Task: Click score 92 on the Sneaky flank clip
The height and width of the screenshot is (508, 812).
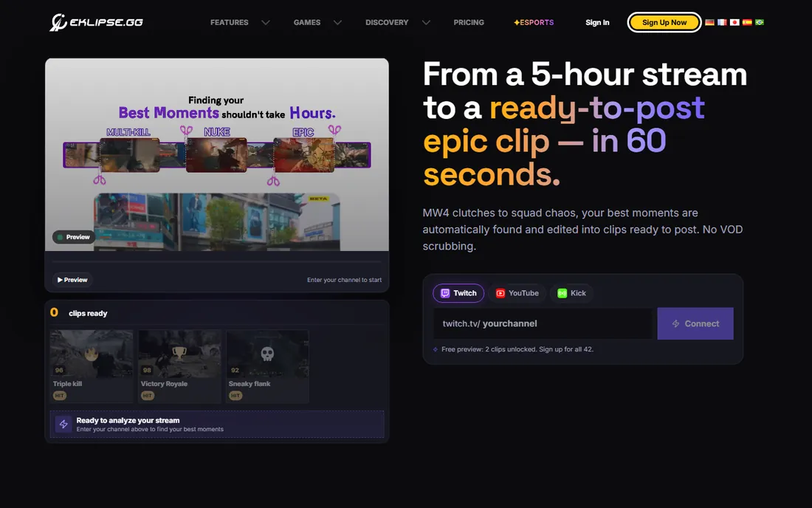Action: [x=235, y=370]
